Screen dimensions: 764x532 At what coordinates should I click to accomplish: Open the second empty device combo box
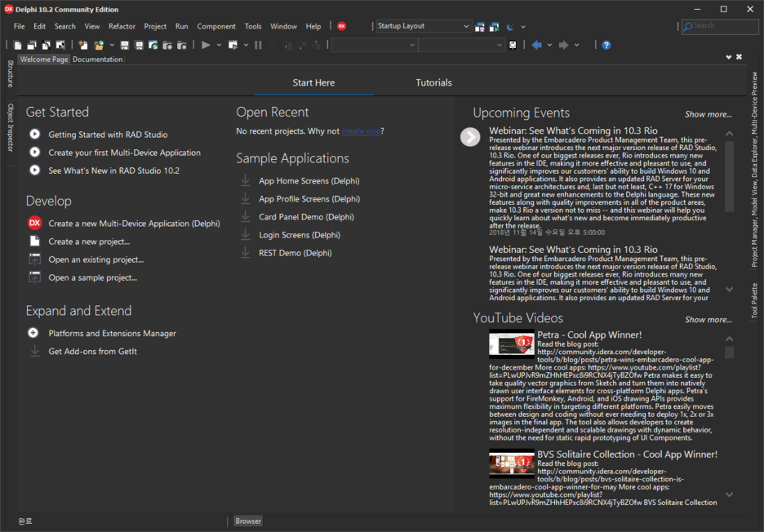[x=461, y=46]
